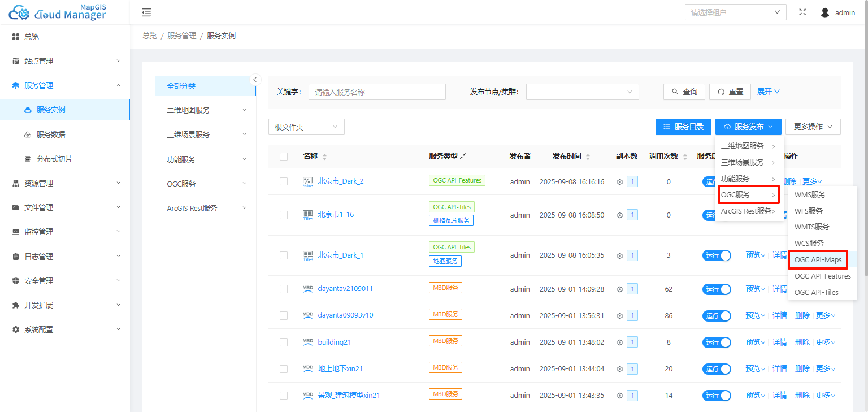Collapse the category panel using arrow handle
868x412 pixels.
tap(255, 80)
